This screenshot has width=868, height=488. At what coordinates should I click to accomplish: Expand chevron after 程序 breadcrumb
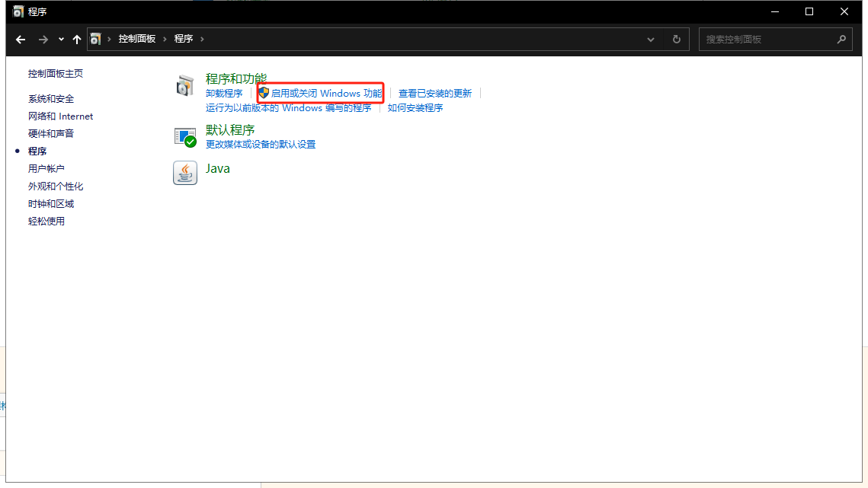[202, 40]
